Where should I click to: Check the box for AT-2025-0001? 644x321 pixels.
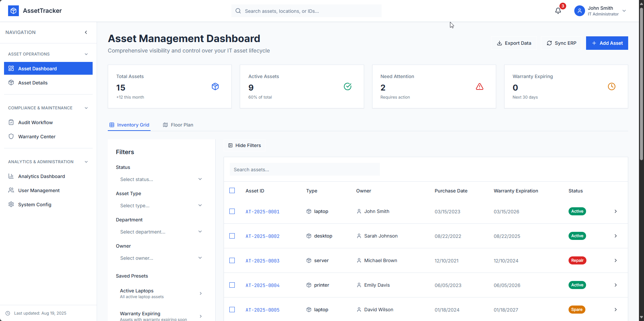pyautogui.click(x=232, y=211)
